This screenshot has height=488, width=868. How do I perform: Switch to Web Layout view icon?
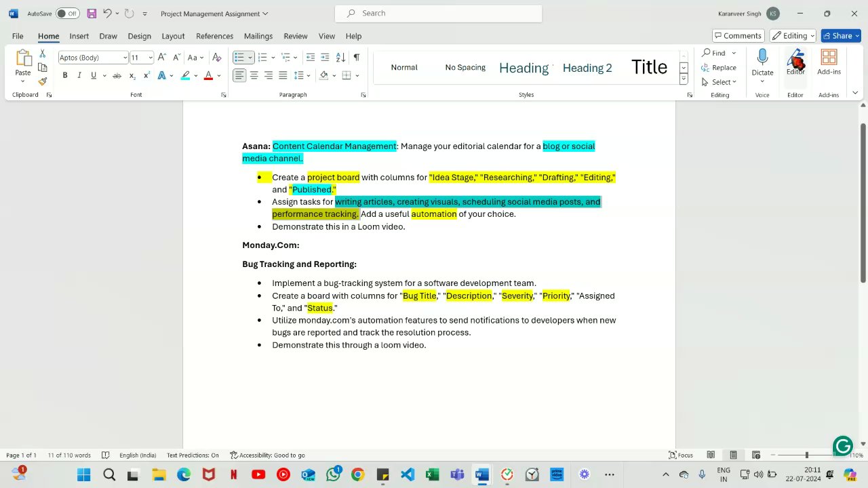(756, 455)
